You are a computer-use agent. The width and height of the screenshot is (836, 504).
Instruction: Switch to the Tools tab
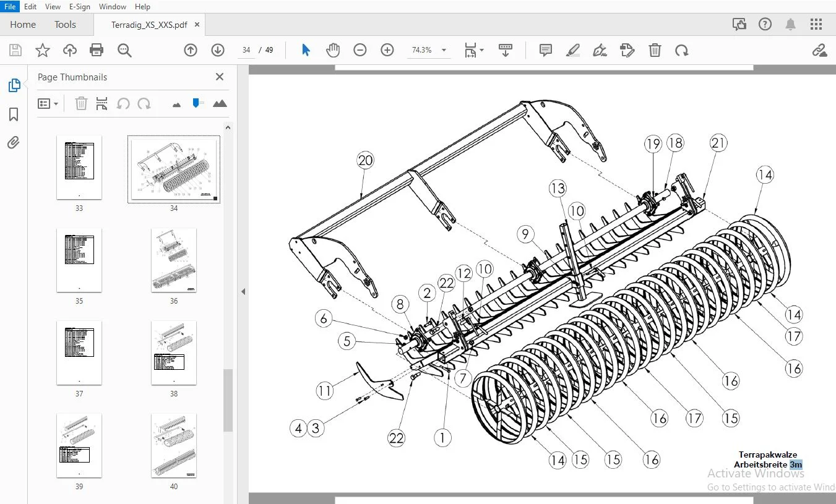[65, 25]
